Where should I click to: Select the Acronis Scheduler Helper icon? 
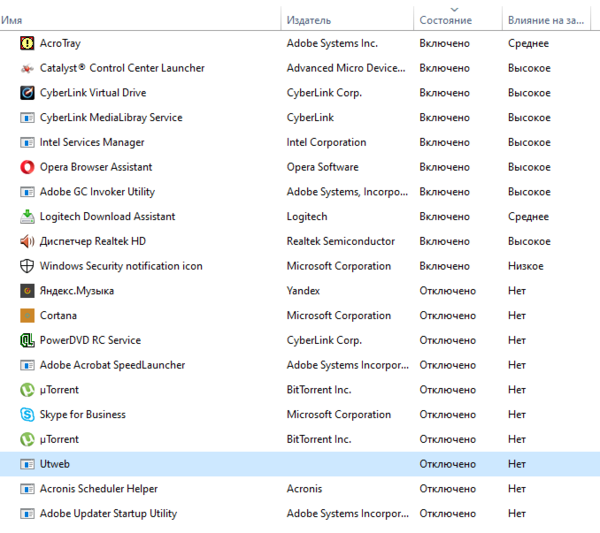coord(27,489)
